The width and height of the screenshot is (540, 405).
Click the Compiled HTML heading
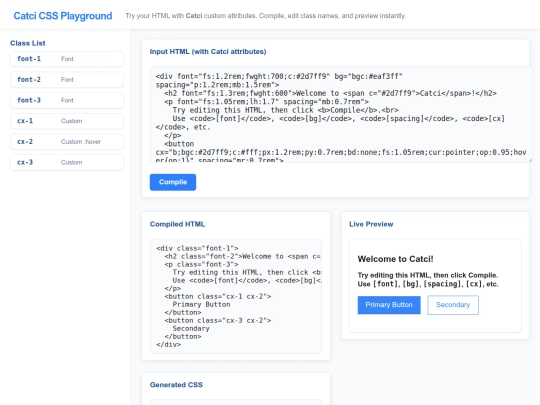pos(177,224)
